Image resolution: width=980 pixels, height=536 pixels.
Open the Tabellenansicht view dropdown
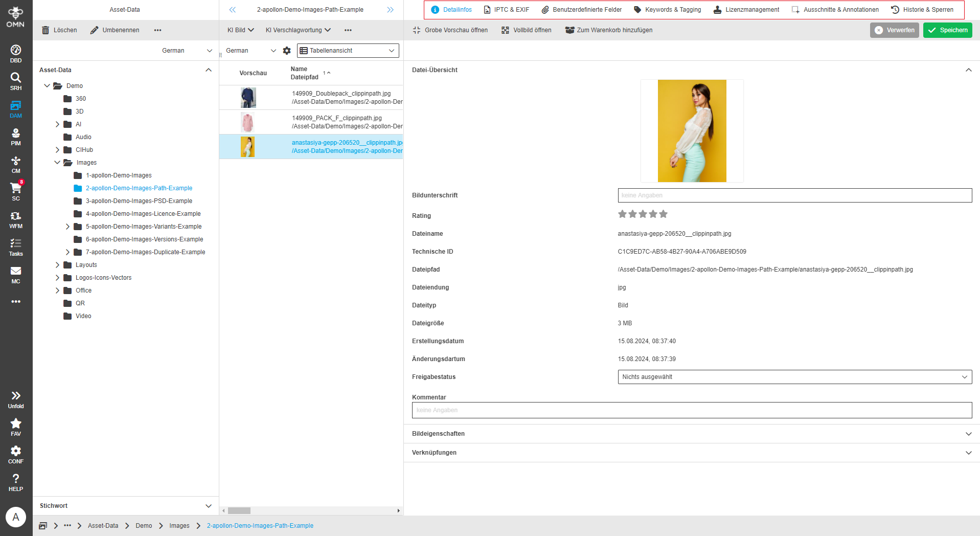(x=348, y=51)
